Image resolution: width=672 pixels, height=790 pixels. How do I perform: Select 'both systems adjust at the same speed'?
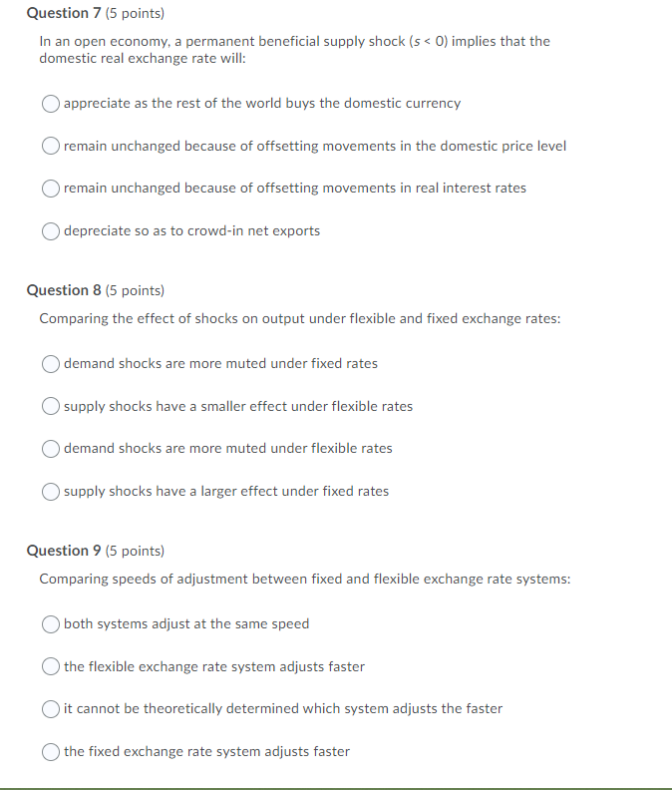(51, 624)
